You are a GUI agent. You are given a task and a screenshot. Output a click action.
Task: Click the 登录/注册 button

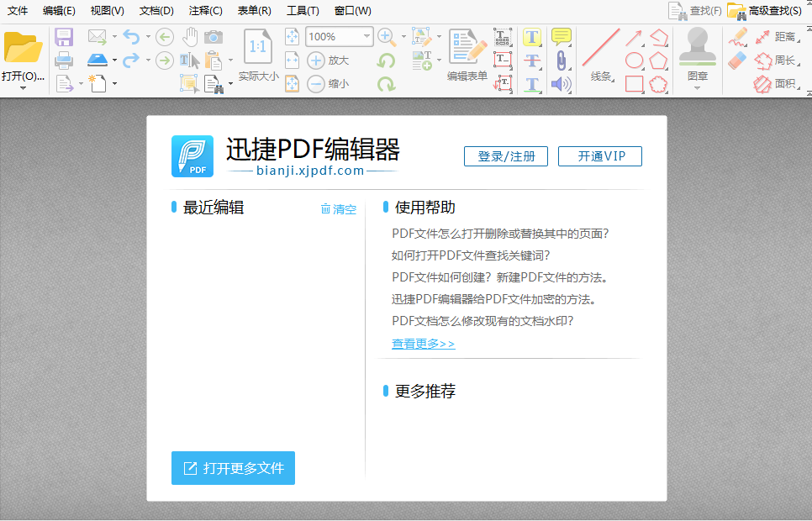506,156
